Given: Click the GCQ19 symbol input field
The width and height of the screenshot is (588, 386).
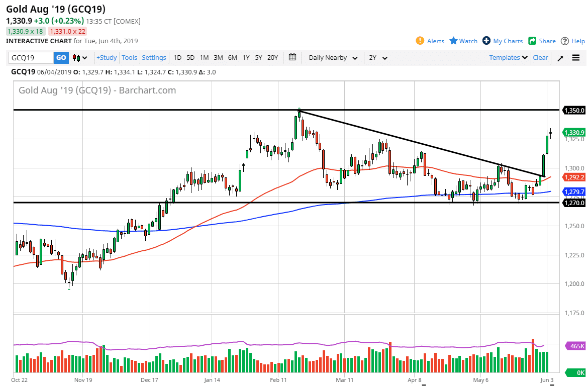Looking at the screenshot, I should pyautogui.click(x=31, y=58).
